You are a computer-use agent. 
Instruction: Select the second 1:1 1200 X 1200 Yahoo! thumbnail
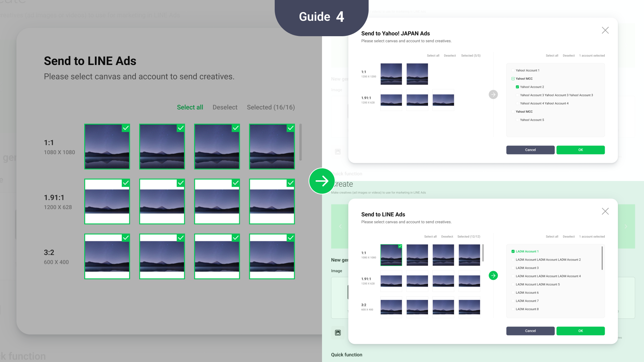pyautogui.click(x=417, y=74)
